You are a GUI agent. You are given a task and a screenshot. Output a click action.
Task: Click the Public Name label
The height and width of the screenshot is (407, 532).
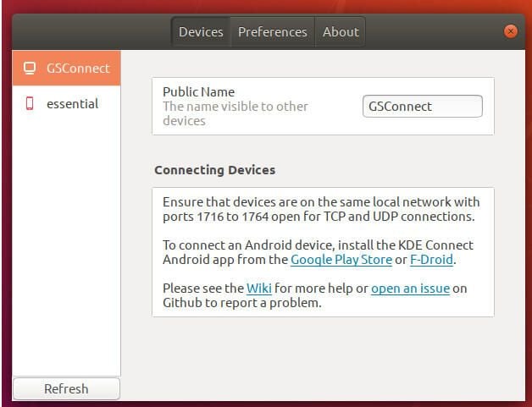[198, 92]
